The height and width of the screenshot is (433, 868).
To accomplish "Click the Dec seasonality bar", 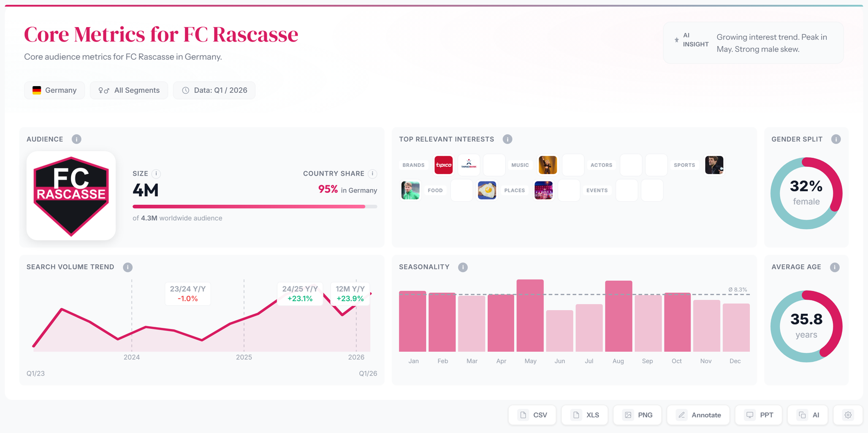I will pos(736,328).
